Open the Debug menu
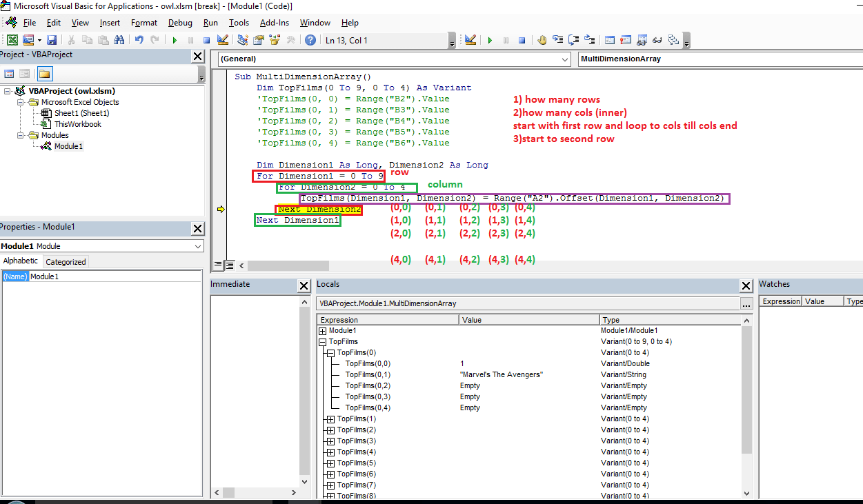 pos(181,23)
